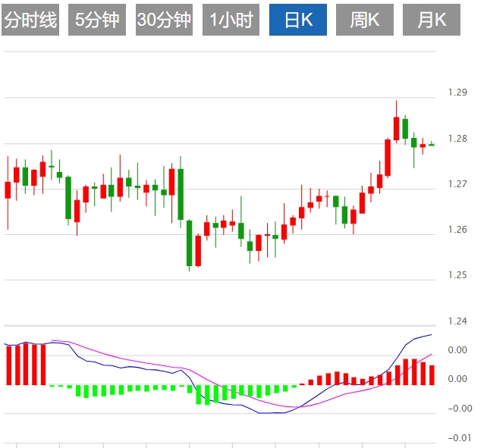
Task: Click the 1.24 price axis label
Action: click(457, 321)
